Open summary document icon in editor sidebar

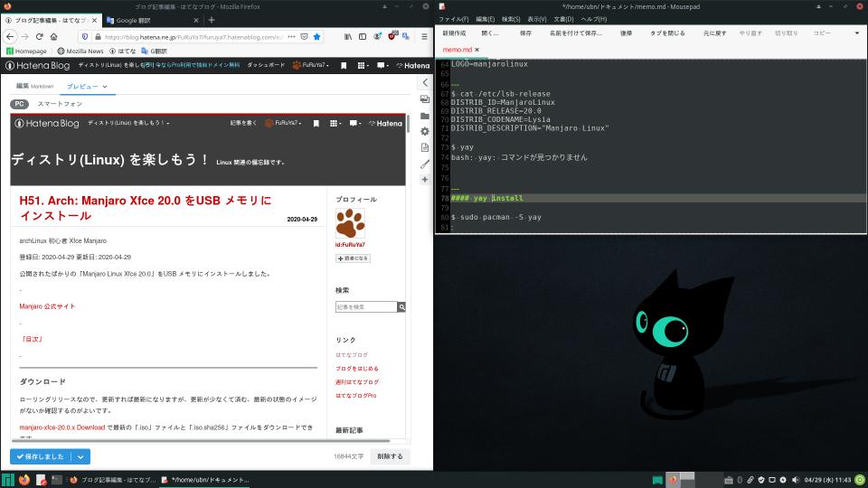click(425, 147)
